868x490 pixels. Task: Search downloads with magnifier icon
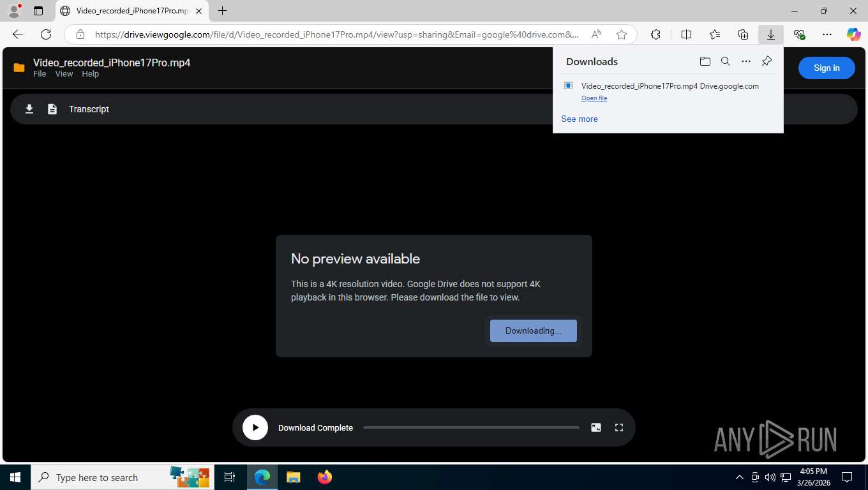[726, 61]
